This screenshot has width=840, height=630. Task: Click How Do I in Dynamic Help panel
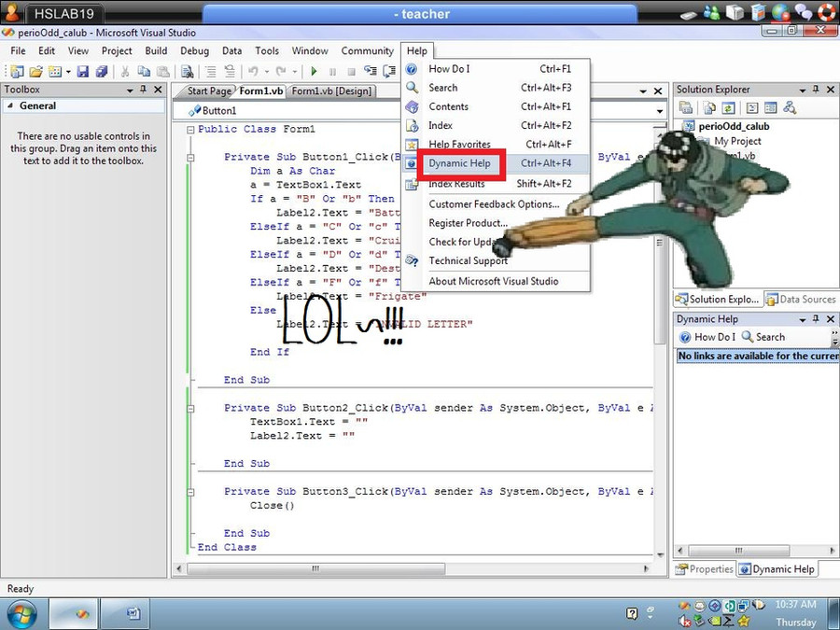[707, 337]
